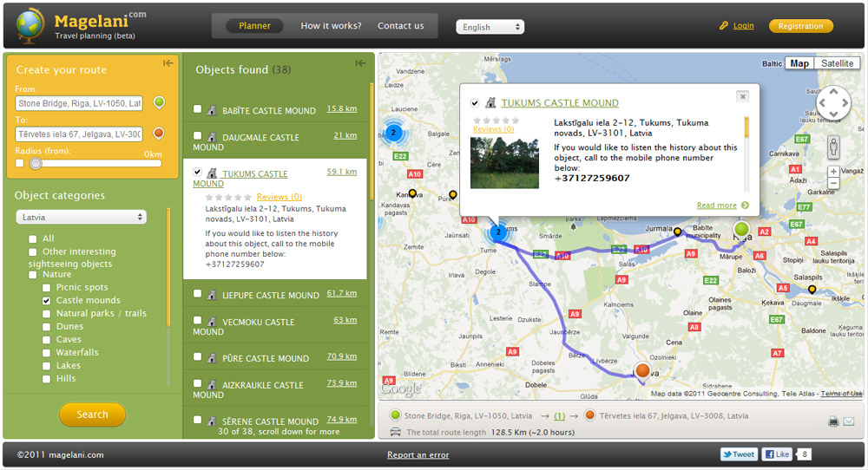This screenshot has height=470, width=868.
Task: Check the Picnic spots category
Action: coord(47,288)
